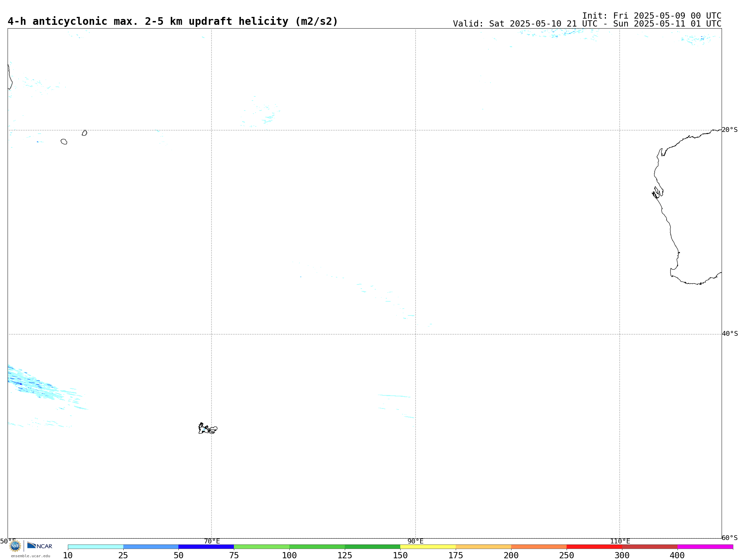Click the medium green 100-125 color swatch
The width and height of the screenshot is (744, 560).
coord(317,547)
